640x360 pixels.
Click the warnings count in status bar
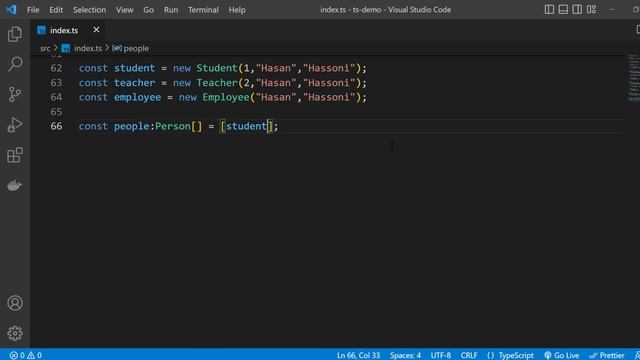pos(35,355)
